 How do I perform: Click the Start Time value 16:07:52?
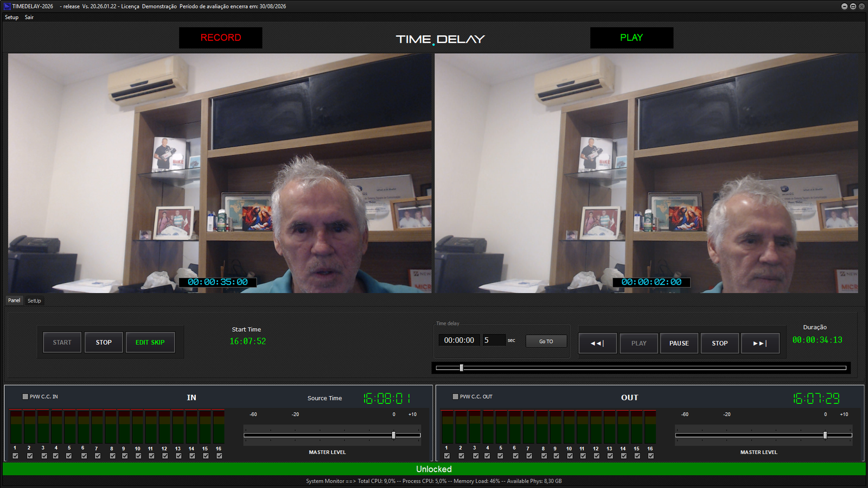(248, 341)
